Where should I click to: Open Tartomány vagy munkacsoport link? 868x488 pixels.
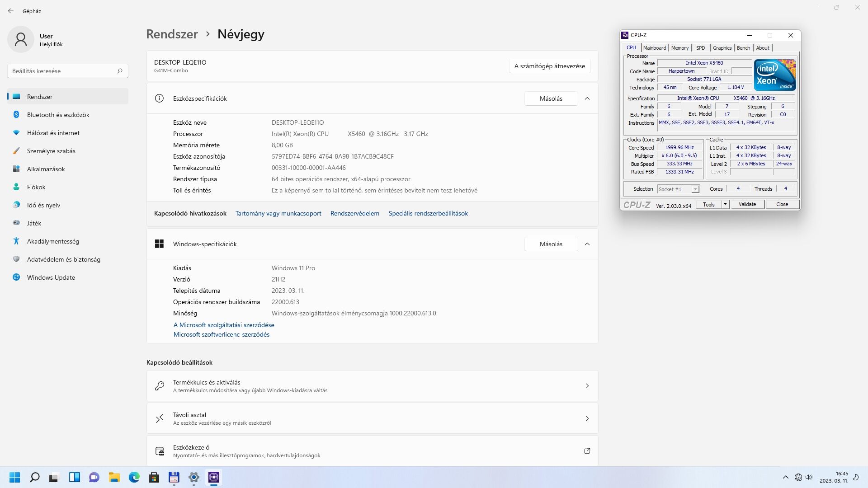pos(278,213)
